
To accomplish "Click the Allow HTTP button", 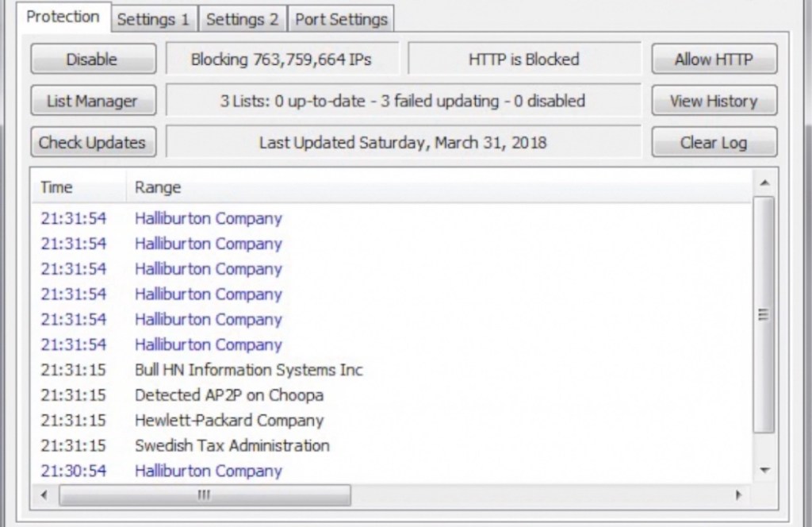I will [x=714, y=59].
